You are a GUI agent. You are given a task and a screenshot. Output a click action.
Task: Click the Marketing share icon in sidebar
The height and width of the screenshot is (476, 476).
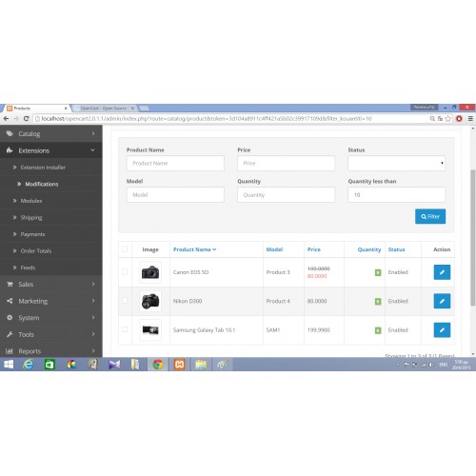[x=10, y=301]
